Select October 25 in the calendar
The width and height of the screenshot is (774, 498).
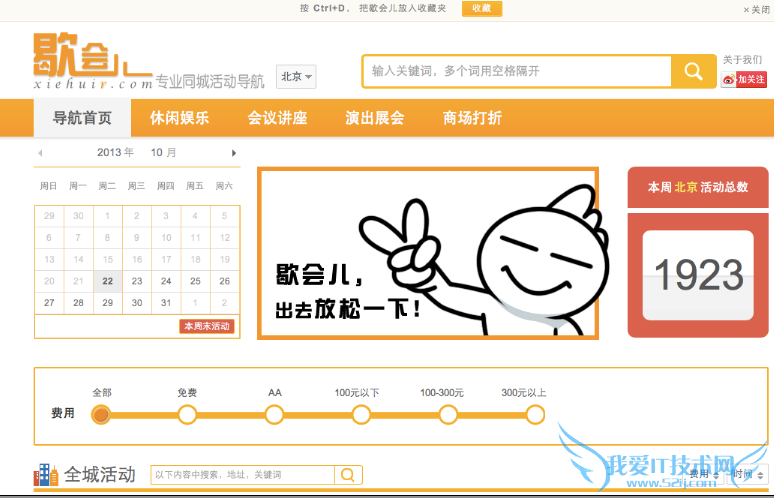(x=195, y=281)
